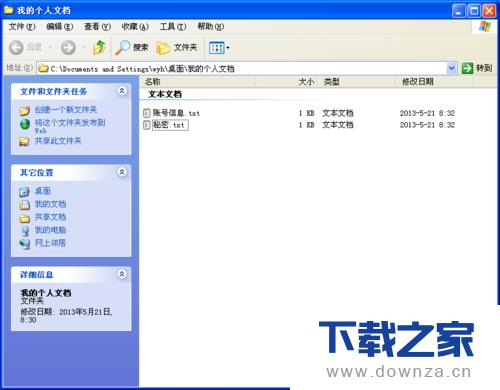Open 我的电脑 link
The width and height of the screenshot is (500, 390).
pos(50,230)
